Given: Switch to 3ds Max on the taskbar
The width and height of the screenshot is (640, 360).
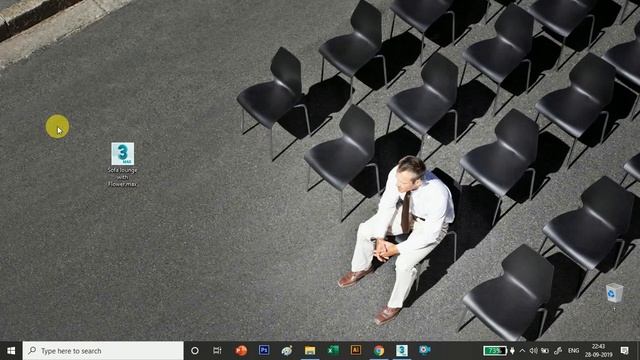Looking at the screenshot, I should coord(402,350).
